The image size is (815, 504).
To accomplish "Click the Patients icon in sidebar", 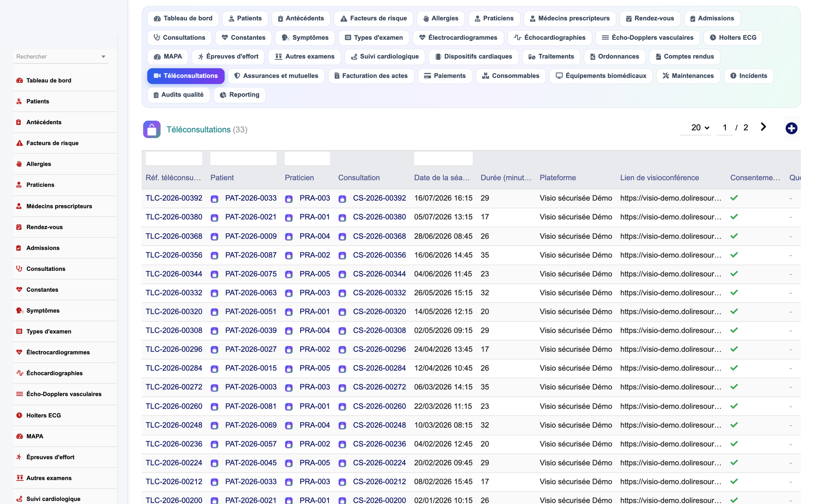I will (19, 101).
